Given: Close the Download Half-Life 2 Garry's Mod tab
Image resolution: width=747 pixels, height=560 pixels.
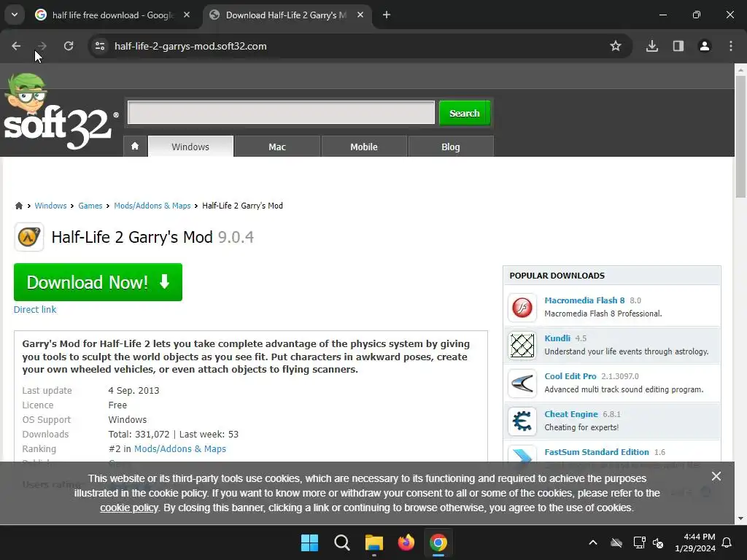Looking at the screenshot, I should 360,15.
